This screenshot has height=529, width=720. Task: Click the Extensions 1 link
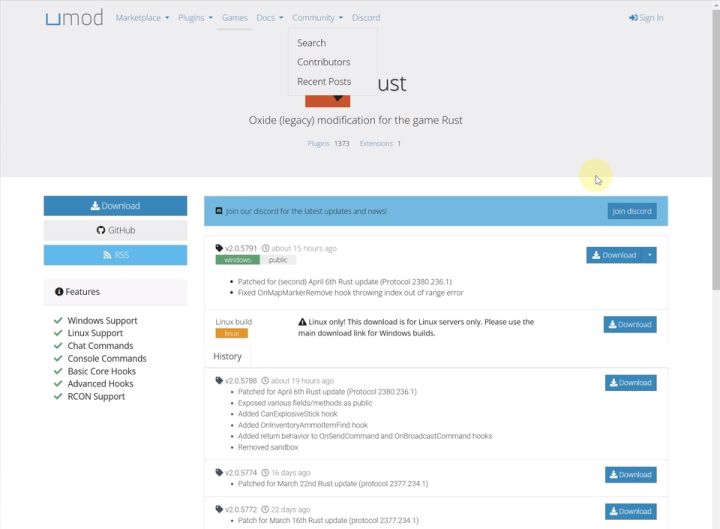coord(380,144)
